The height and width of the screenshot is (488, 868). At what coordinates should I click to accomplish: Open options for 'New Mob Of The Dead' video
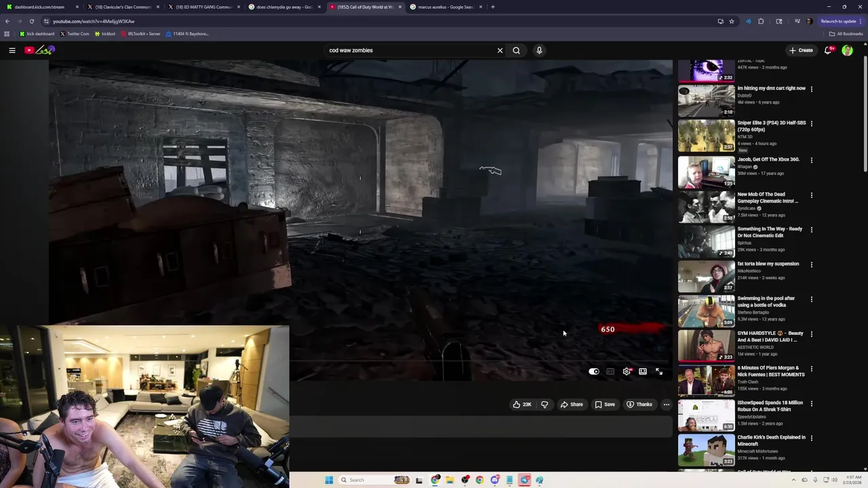pos(811,195)
